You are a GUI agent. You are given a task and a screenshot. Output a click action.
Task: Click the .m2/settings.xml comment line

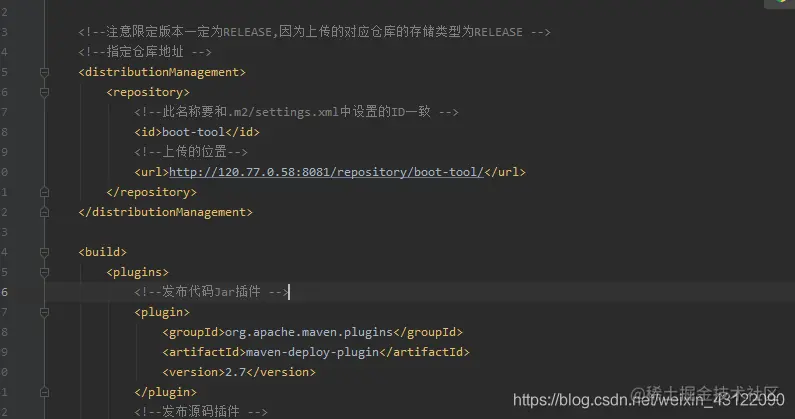click(x=296, y=112)
